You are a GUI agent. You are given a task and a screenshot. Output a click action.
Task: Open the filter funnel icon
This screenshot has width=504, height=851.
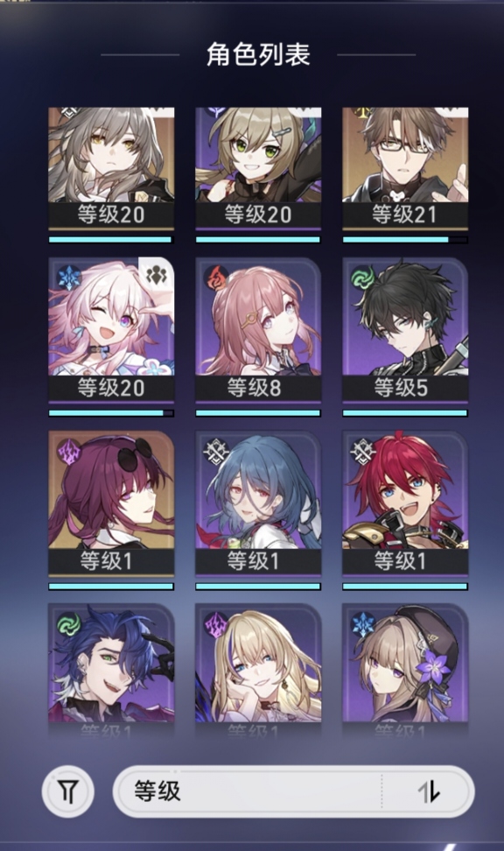[68, 791]
